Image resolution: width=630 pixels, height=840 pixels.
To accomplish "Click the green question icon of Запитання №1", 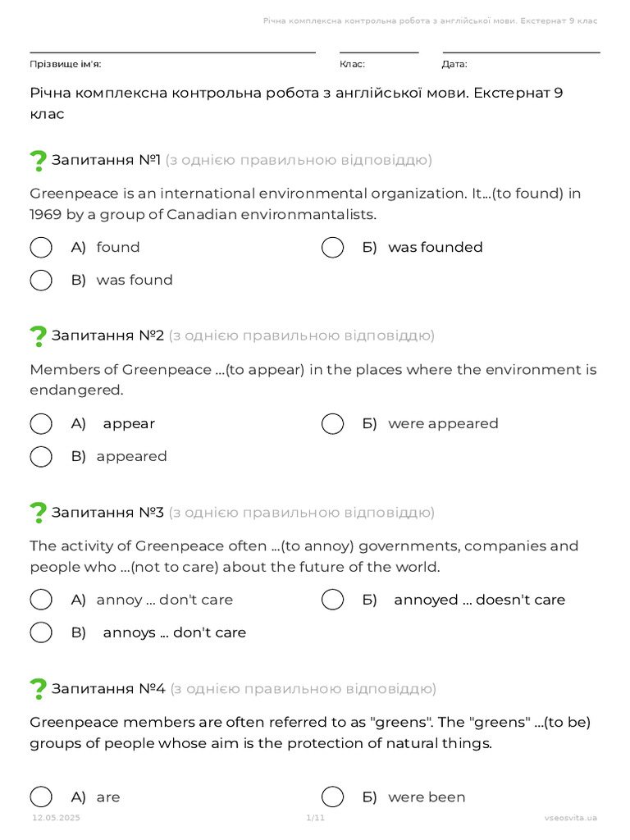I will click(38, 161).
